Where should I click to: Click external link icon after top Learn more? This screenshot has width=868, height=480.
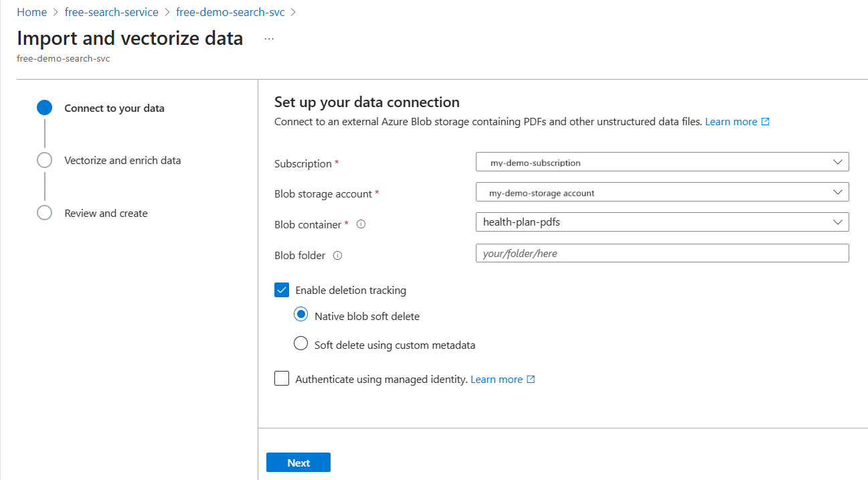766,122
